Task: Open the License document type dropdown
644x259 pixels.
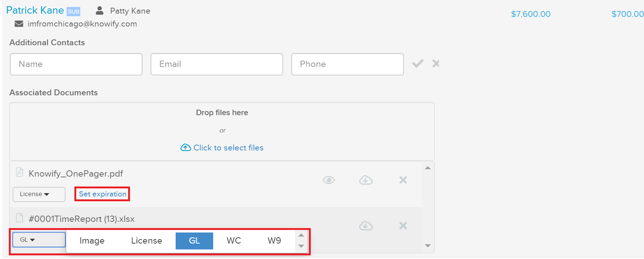Action: (39, 194)
